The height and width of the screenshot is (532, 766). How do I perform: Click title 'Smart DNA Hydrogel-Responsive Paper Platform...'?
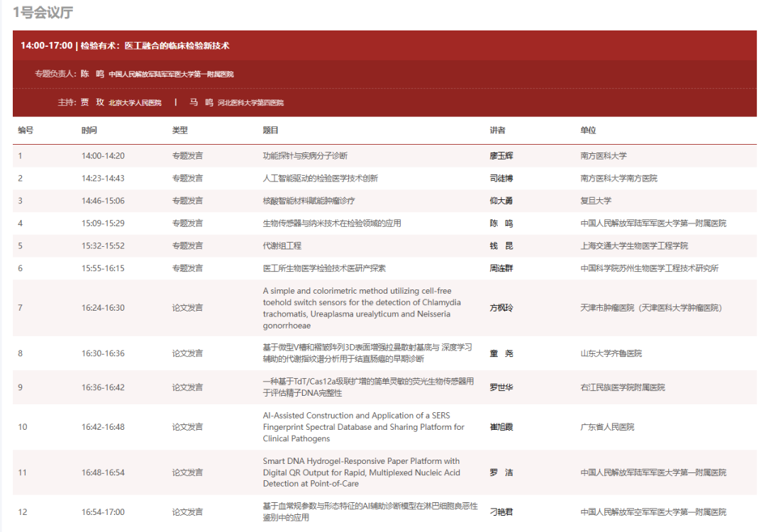[362, 472]
